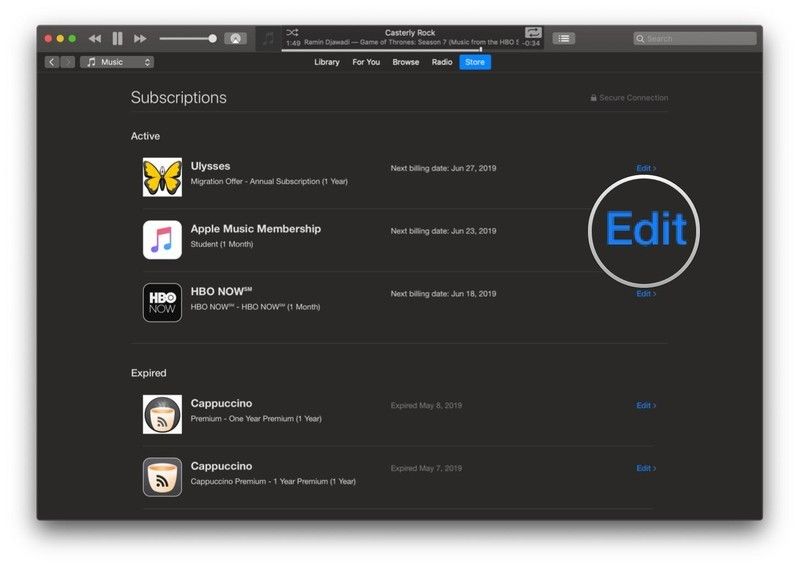
Task: Click the Apple Music Membership title
Action: click(x=256, y=229)
